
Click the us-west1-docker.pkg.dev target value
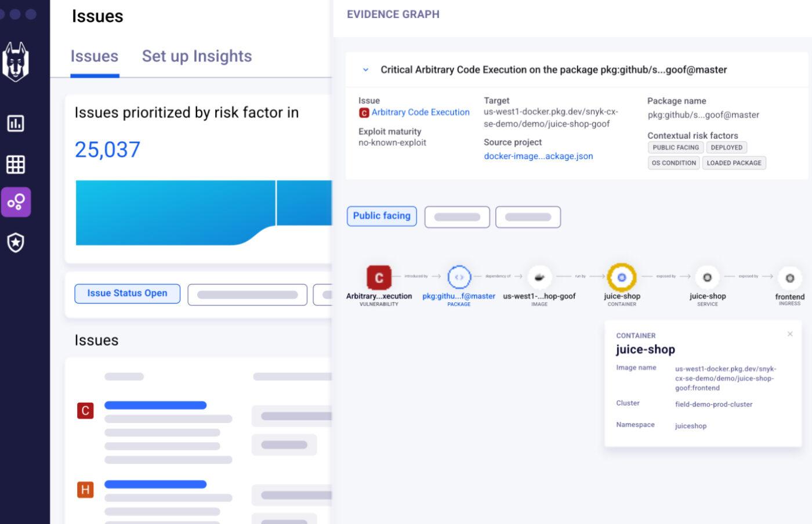coord(551,118)
